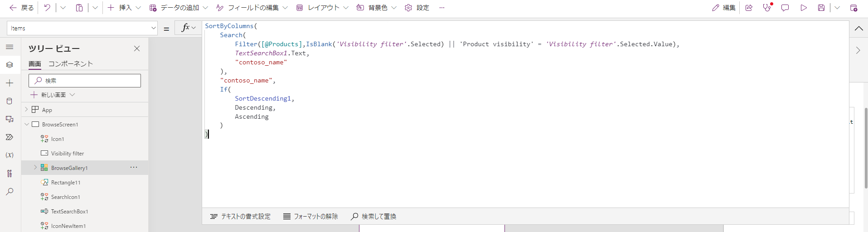Open the 背景色 color picker
This screenshot has width=868, height=232.
(x=376, y=8)
